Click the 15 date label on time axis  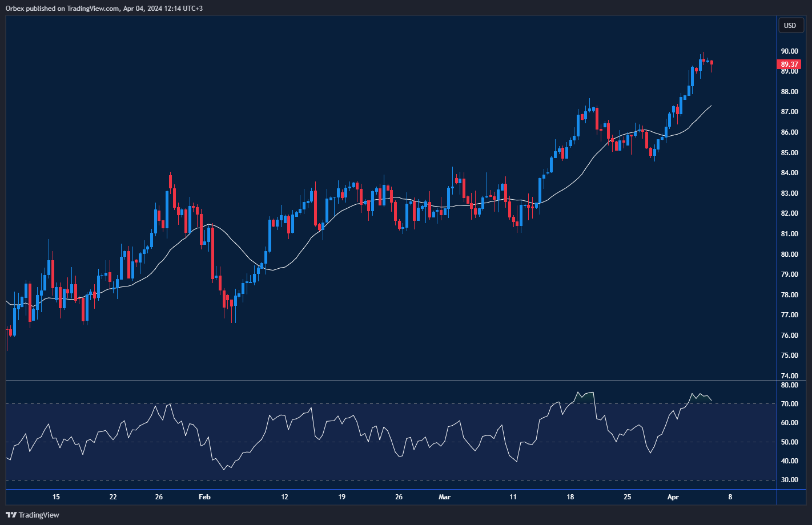coord(56,497)
